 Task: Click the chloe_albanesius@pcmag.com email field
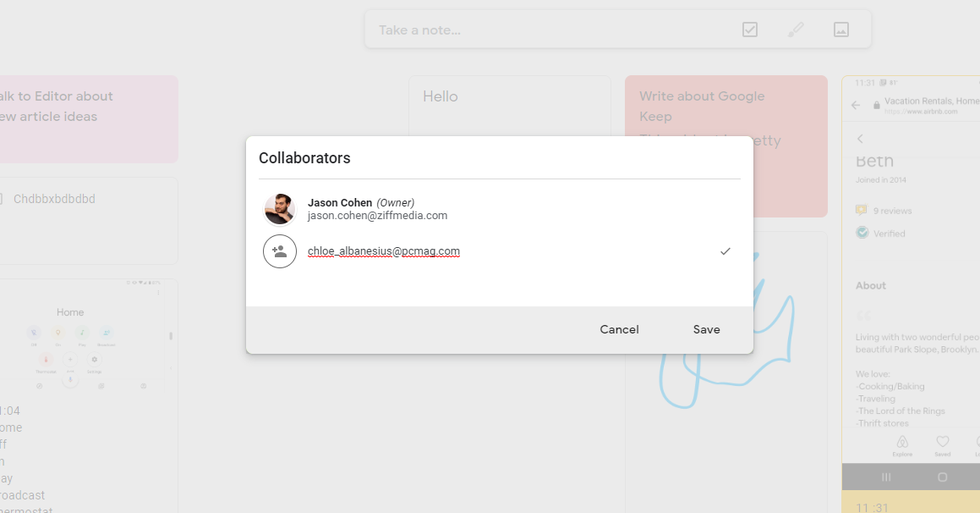pyautogui.click(x=384, y=252)
